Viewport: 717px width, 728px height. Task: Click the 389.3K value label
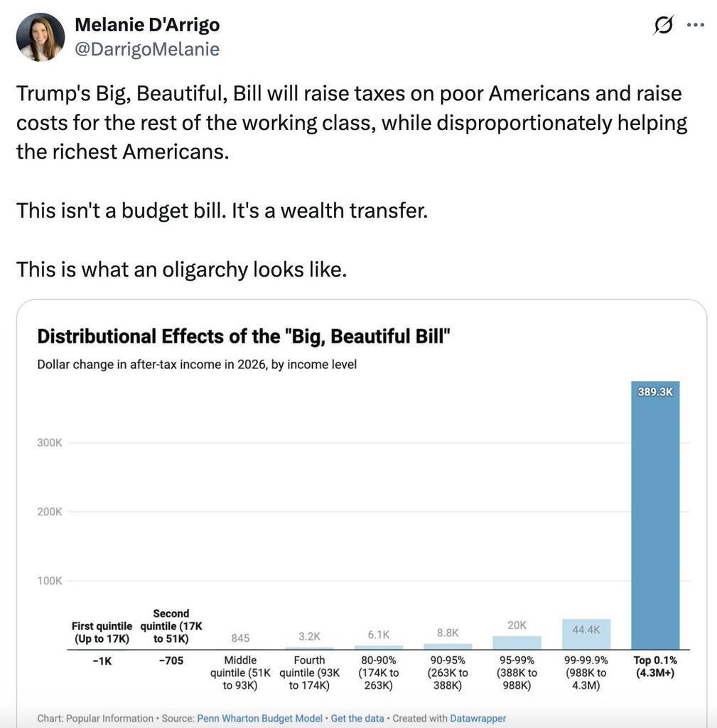655,392
